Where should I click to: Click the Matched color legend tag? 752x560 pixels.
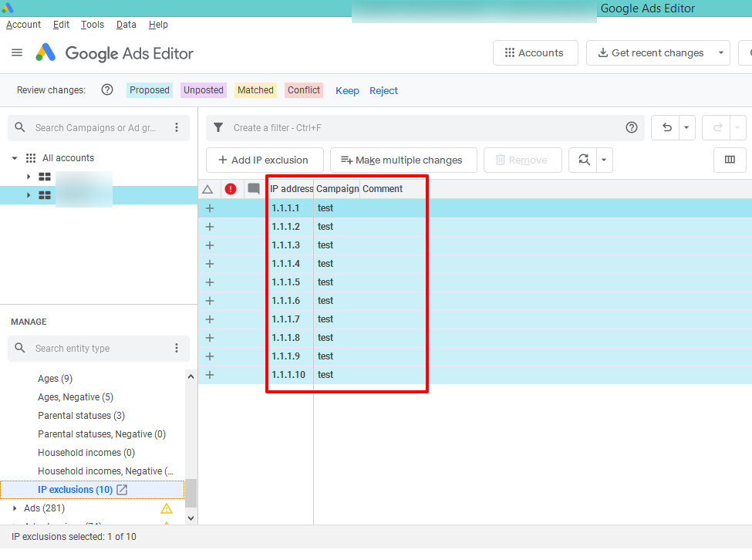[255, 90]
